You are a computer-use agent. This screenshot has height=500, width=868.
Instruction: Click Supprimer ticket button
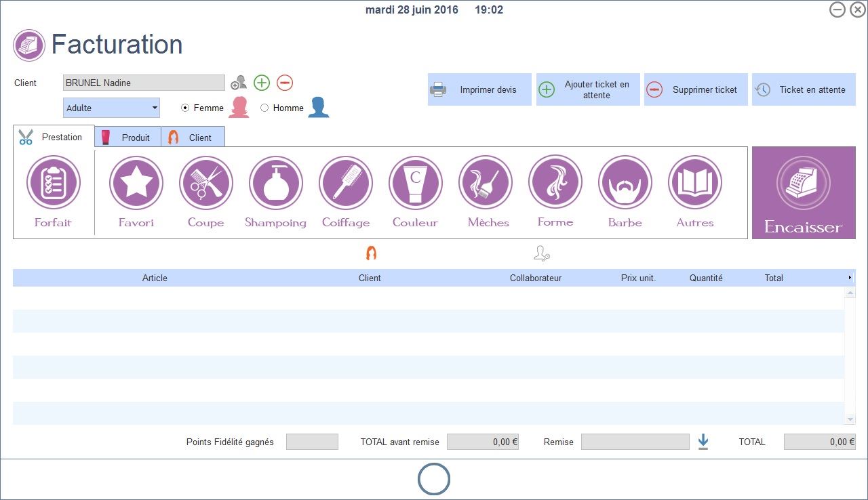tap(696, 89)
